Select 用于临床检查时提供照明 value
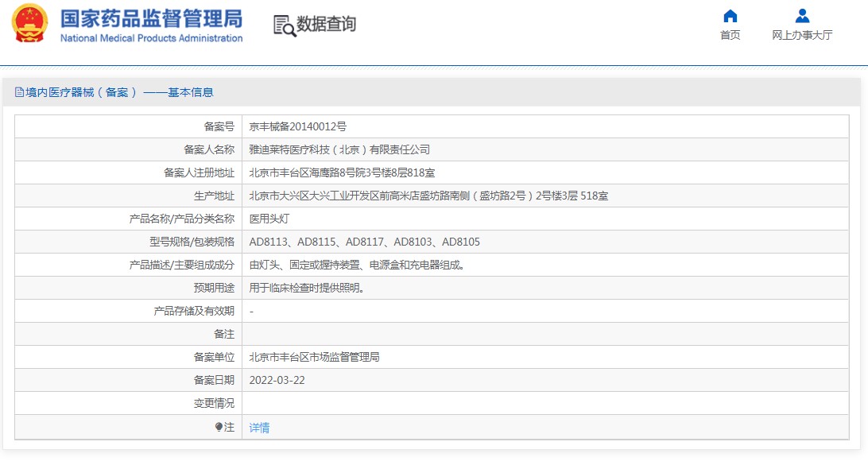868x465 pixels. click(307, 288)
